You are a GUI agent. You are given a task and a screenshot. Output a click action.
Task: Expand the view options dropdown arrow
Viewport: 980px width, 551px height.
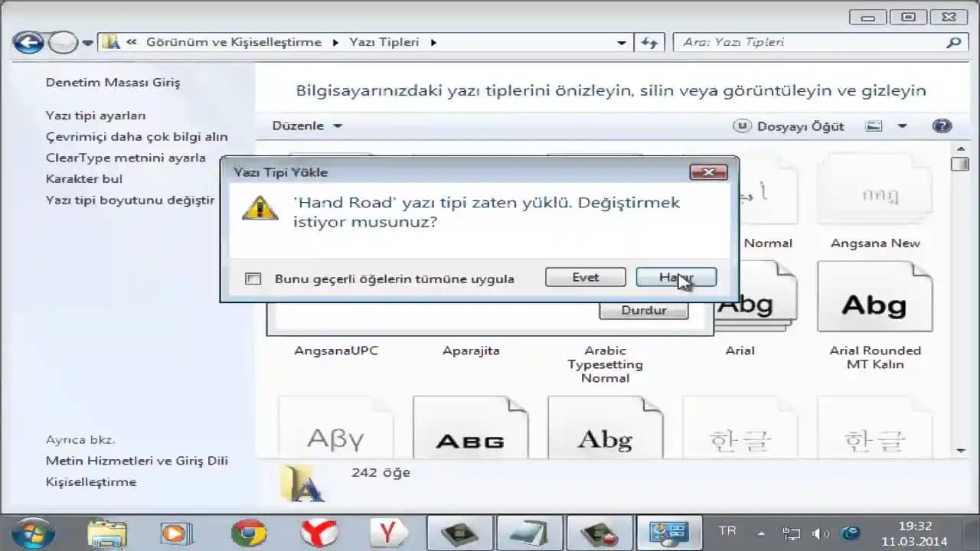point(901,126)
